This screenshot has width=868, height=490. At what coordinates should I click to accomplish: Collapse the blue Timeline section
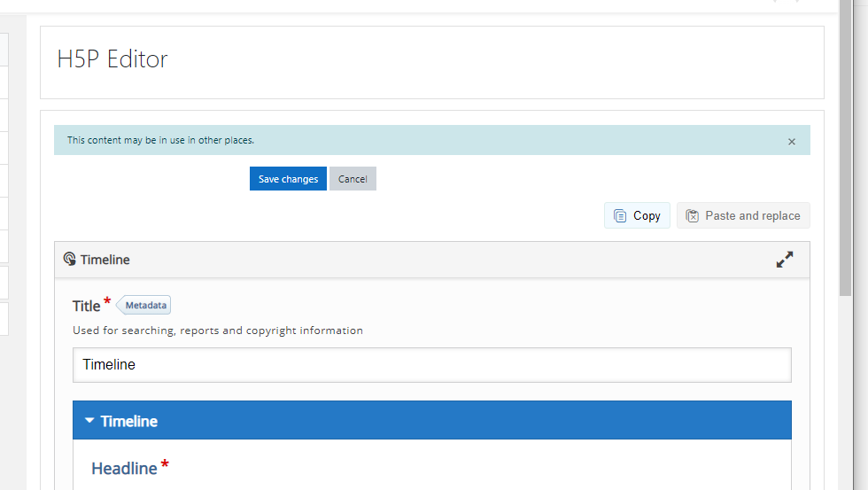(432, 420)
